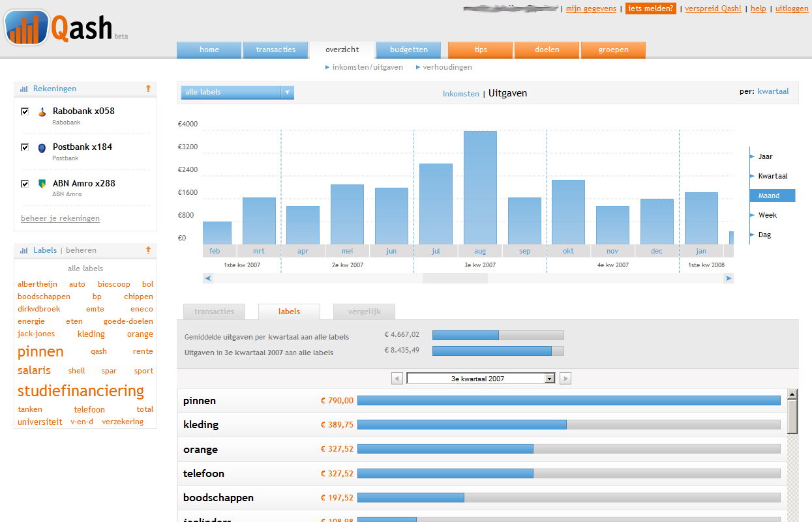This screenshot has width=812, height=522.
Task: Click the uitloggen link
Action: click(791, 8)
